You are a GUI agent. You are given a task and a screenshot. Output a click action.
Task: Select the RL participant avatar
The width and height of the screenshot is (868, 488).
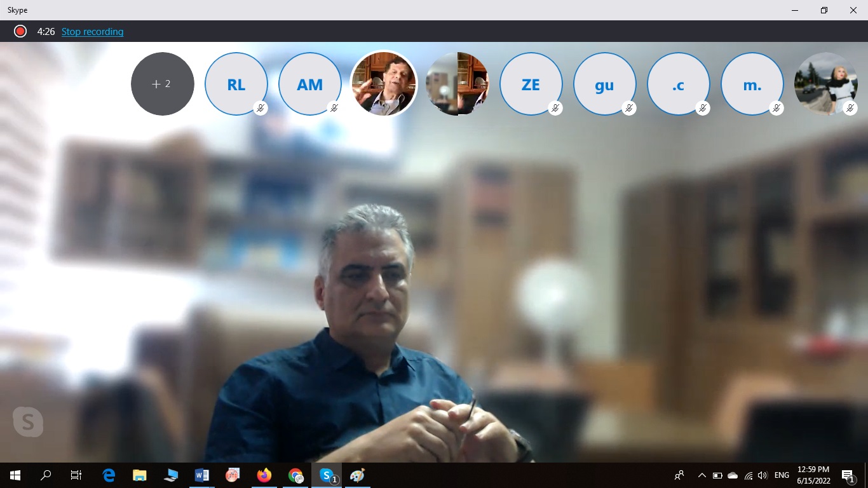(236, 84)
